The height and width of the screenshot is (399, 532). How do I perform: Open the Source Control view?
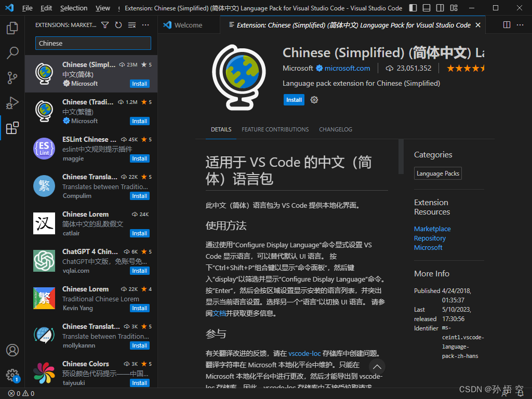[12, 77]
